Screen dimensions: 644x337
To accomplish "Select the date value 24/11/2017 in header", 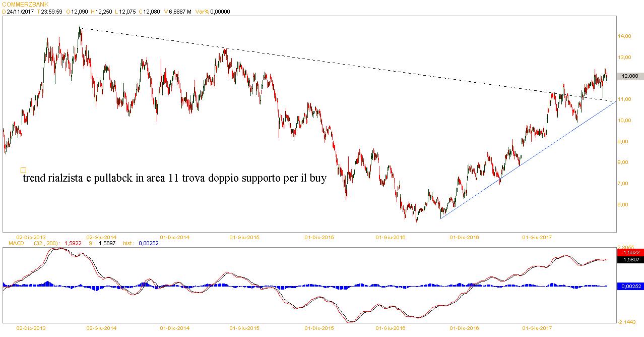I will pyautogui.click(x=20, y=12).
